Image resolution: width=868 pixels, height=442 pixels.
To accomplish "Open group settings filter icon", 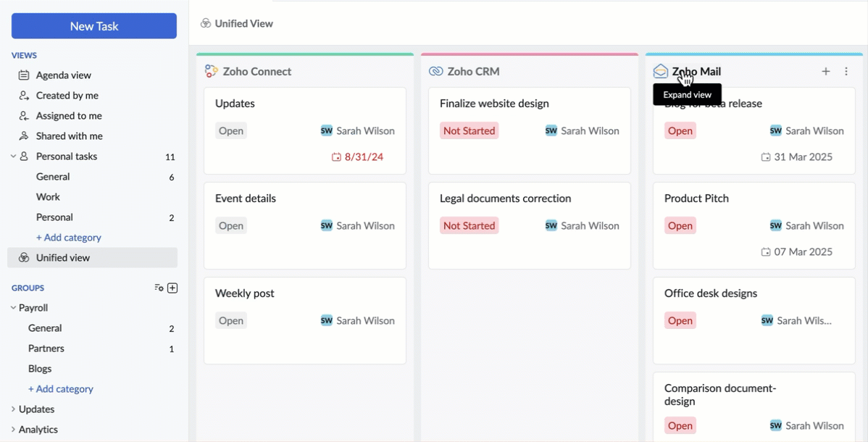I will coord(159,288).
